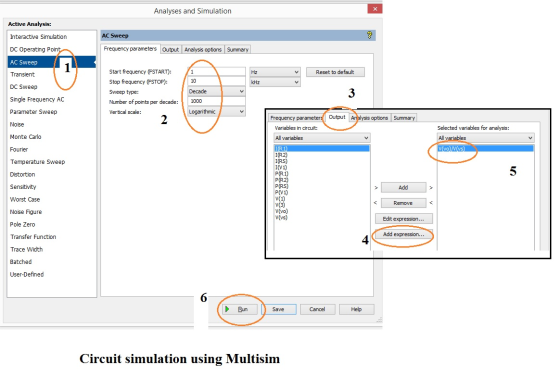This screenshot has width=560, height=378.
Task: Click the Run button
Action: pyautogui.click(x=240, y=309)
